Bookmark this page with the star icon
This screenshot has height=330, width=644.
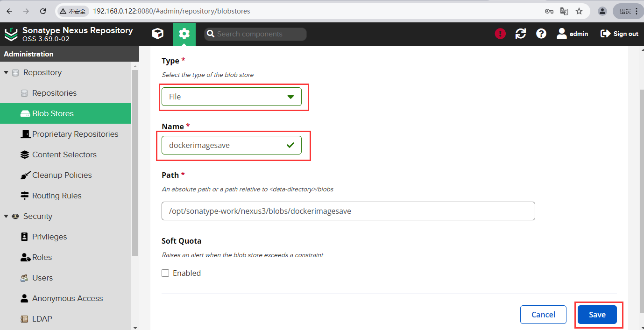[x=579, y=11]
